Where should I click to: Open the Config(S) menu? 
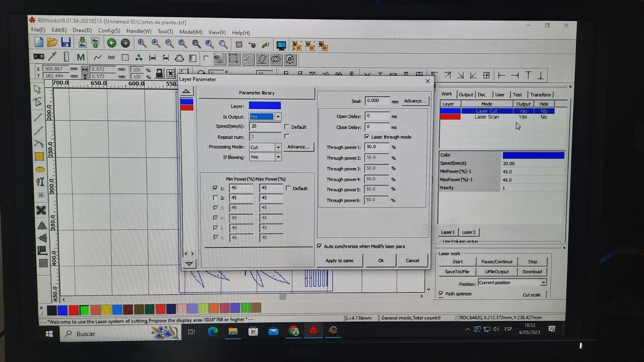click(109, 31)
